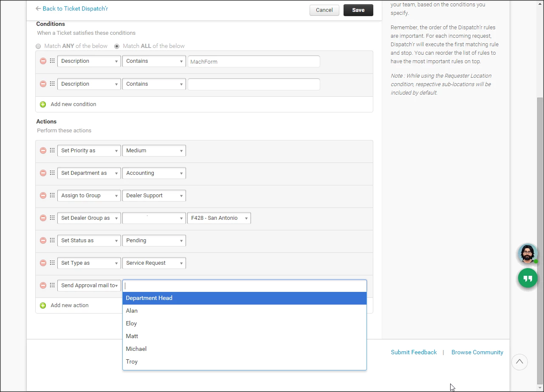
Task: Select the Match ALL of the below radio
Action: pyautogui.click(x=117, y=46)
